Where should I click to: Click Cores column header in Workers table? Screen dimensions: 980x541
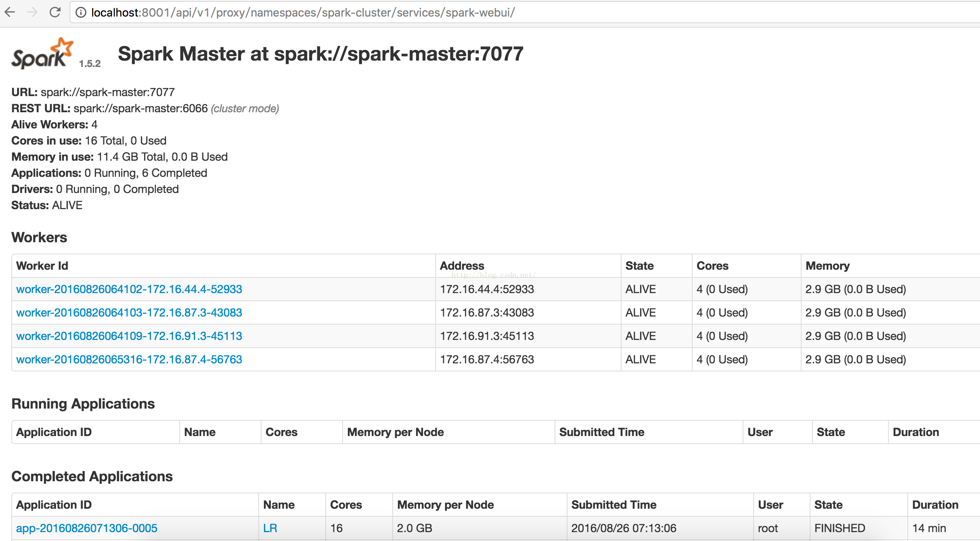712,266
